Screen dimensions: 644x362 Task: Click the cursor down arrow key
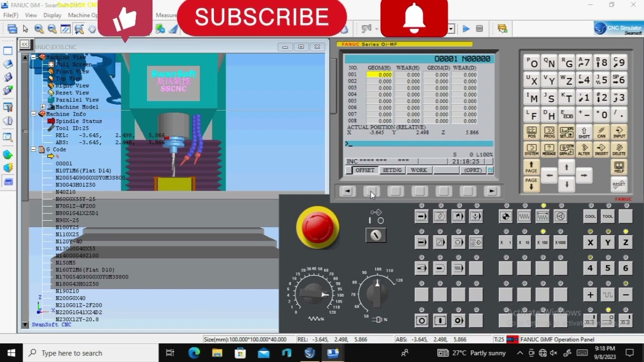[x=567, y=185]
